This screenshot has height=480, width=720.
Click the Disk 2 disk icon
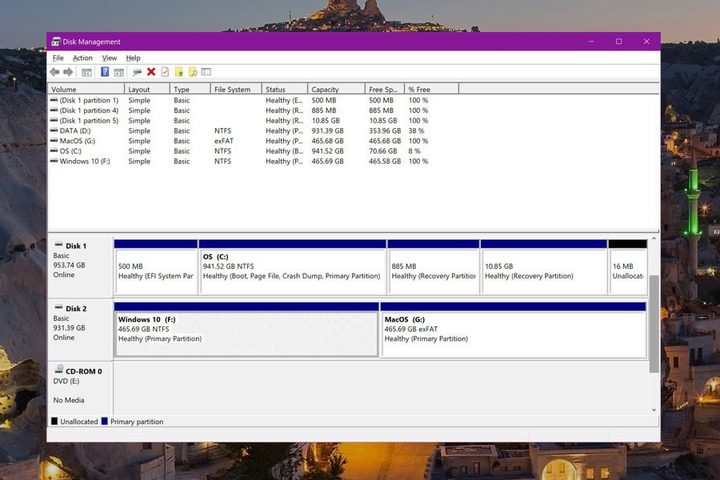[58, 307]
